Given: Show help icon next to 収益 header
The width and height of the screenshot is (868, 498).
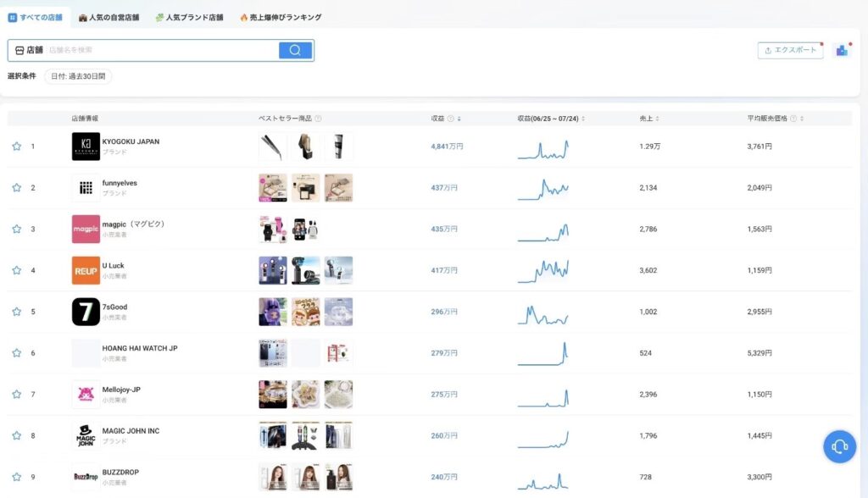Looking at the screenshot, I should point(451,119).
